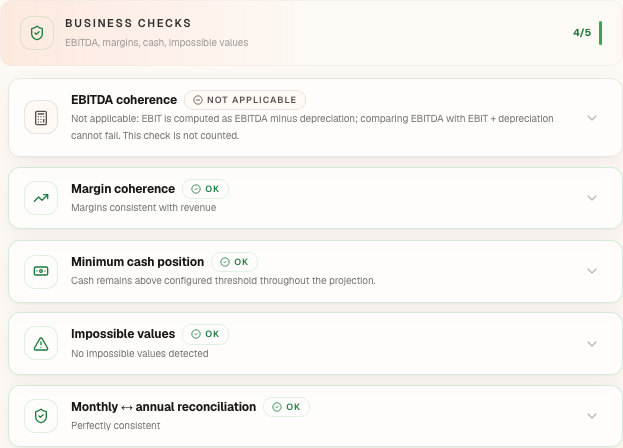Click the calculator icon for EBITDA coherence
The image size is (623, 448).
pyautogui.click(x=41, y=118)
